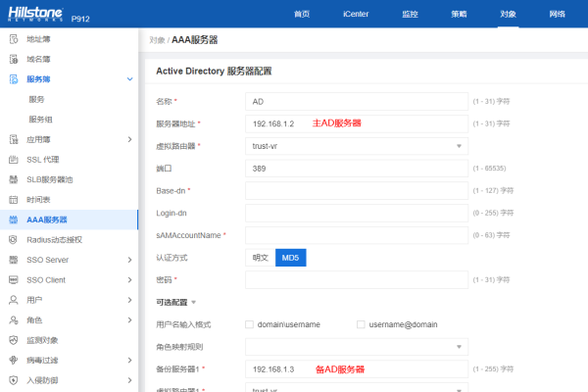588x392 pixels.
Task: Collapse the 服务簿 sidebar chevron
Action: pos(129,79)
